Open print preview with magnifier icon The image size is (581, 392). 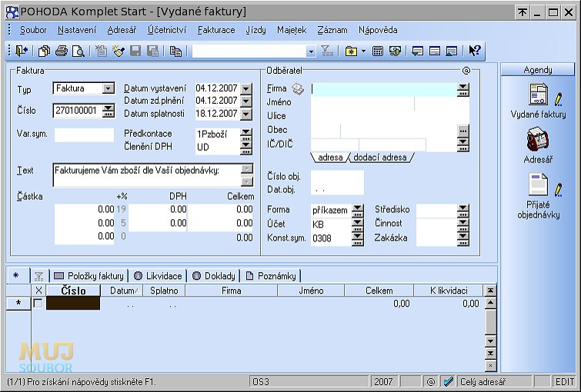[x=78, y=51]
